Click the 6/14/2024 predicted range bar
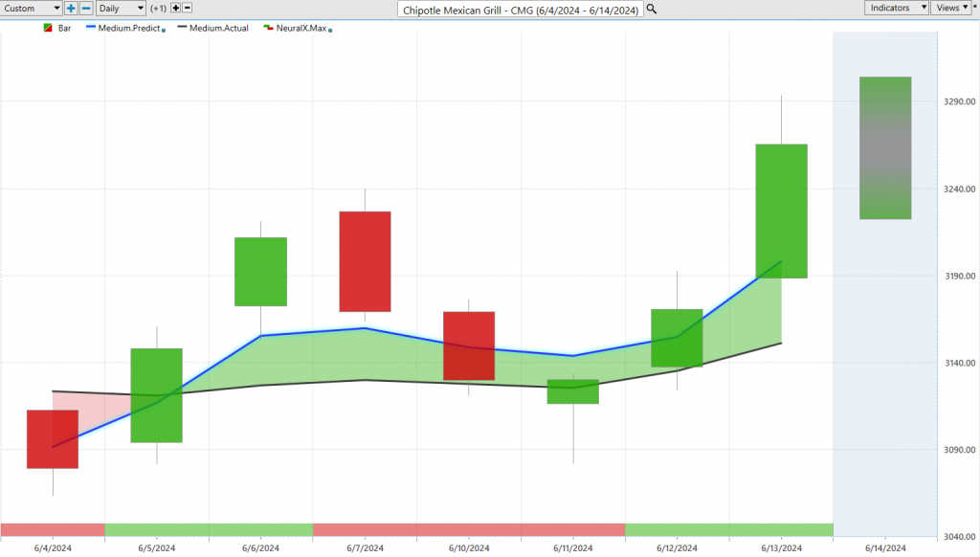980x557 pixels. tap(884, 148)
